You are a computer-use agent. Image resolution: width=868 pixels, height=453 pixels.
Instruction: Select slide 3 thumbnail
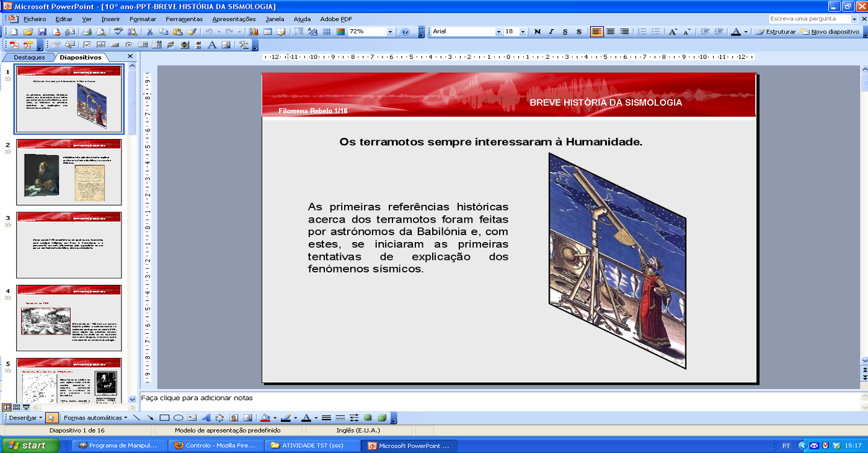[69, 244]
